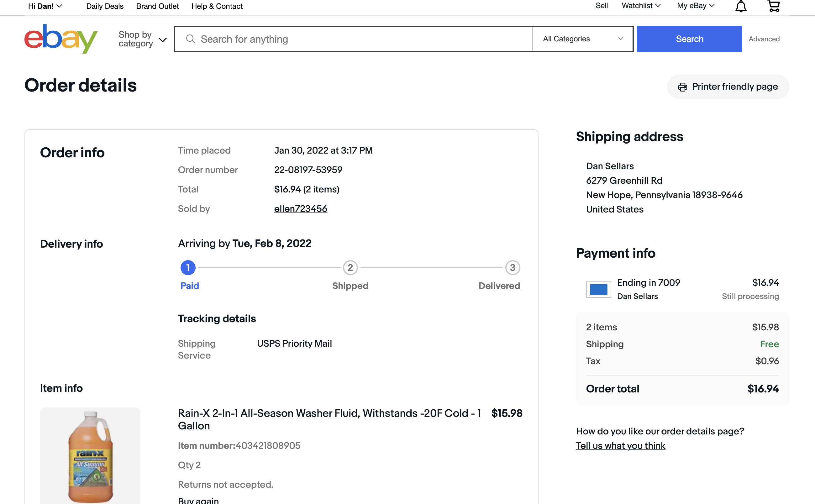The height and width of the screenshot is (504, 815).
Task: Click the blue Search button
Action: [x=689, y=39]
